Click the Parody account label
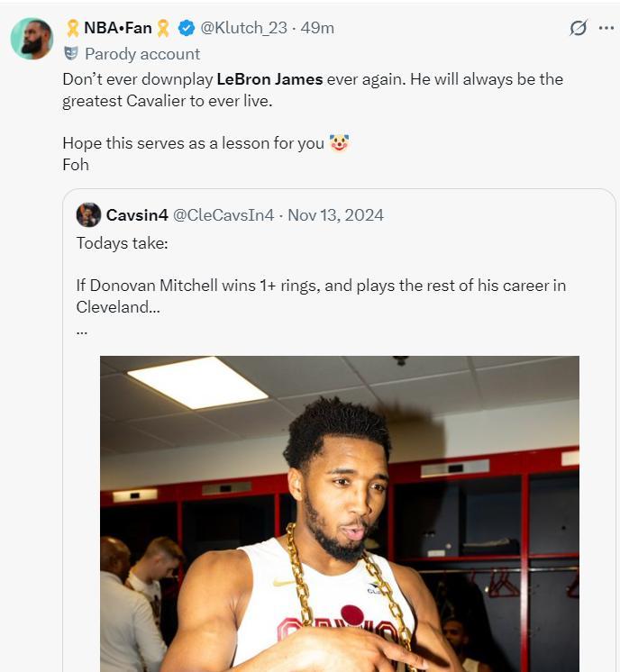The height and width of the screenshot is (672, 620). (x=142, y=54)
